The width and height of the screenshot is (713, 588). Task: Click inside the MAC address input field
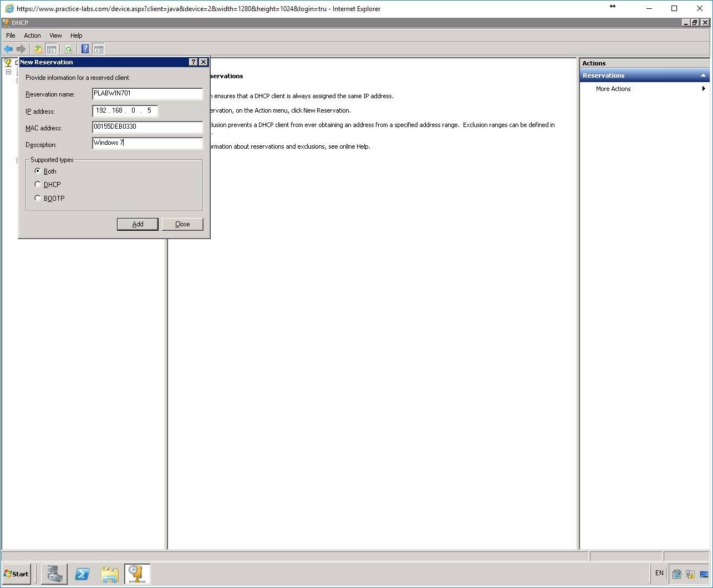pyautogui.click(x=147, y=127)
